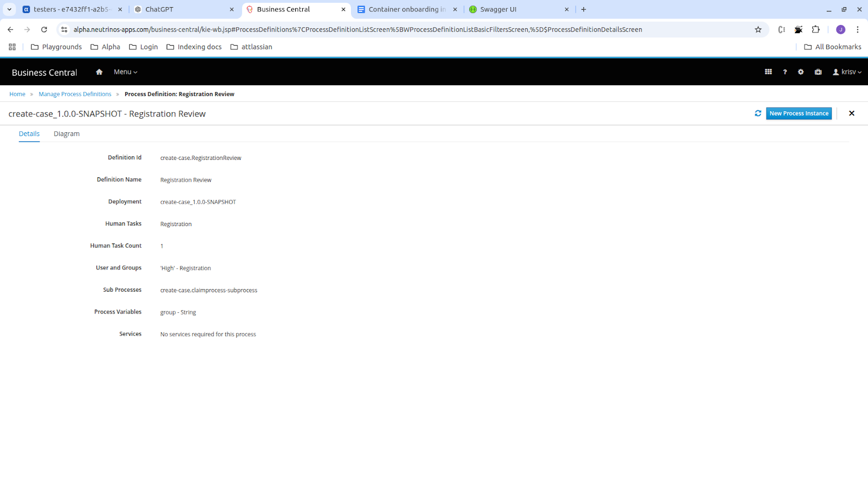Open the Indexing docs bookmark folder

coord(194,47)
